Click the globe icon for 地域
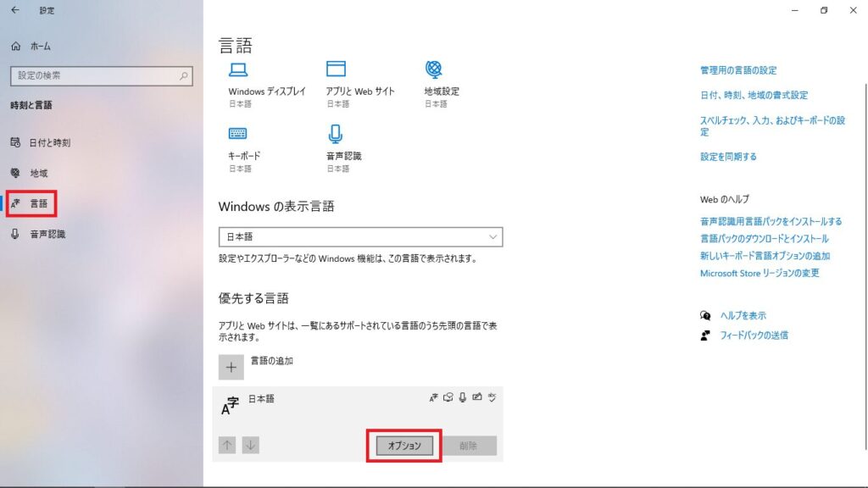The image size is (868, 488). point(15,173)
